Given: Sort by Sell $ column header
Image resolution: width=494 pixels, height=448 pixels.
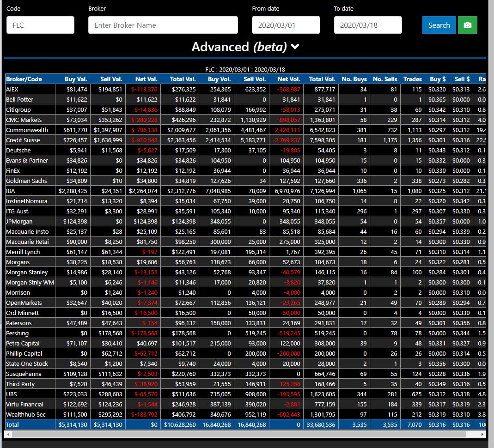Looking at the screenshot, I should pos(462,79).
